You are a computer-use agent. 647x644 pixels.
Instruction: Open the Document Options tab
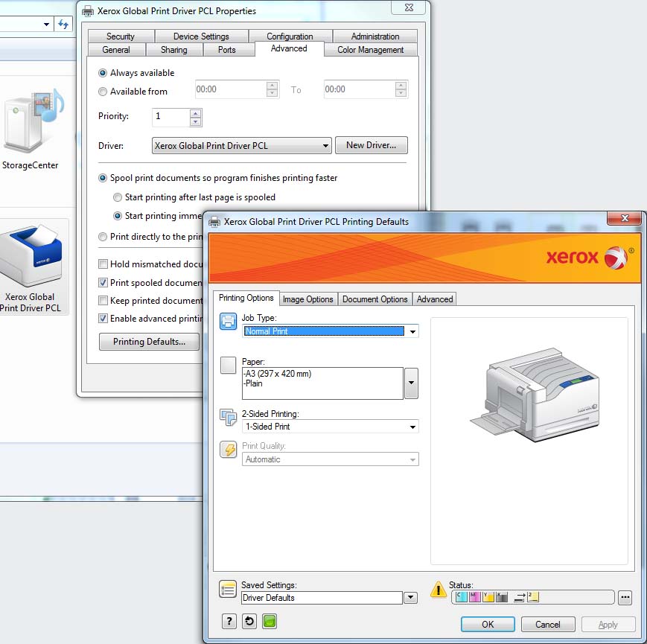375,299
